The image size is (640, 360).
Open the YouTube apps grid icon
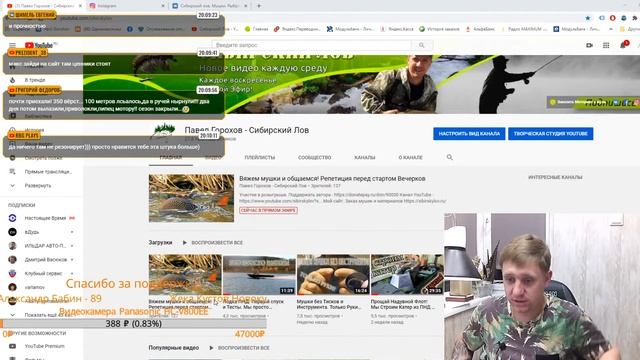coord(606,45)
